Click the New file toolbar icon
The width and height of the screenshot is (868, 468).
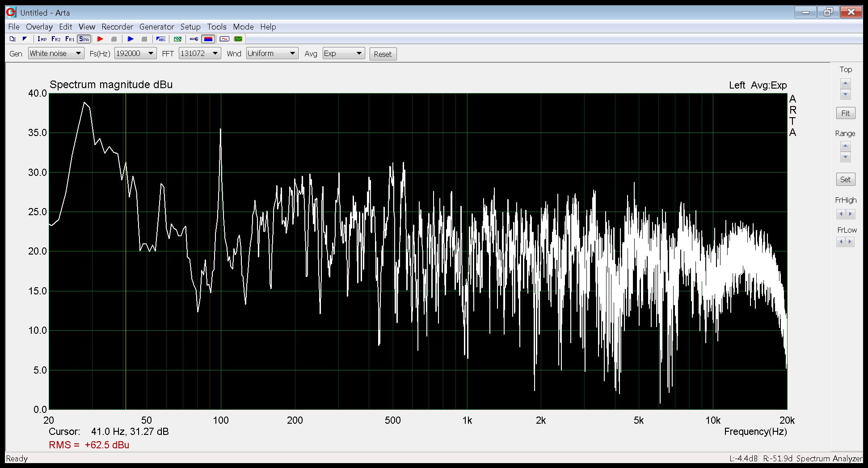[x=13, y=39]
